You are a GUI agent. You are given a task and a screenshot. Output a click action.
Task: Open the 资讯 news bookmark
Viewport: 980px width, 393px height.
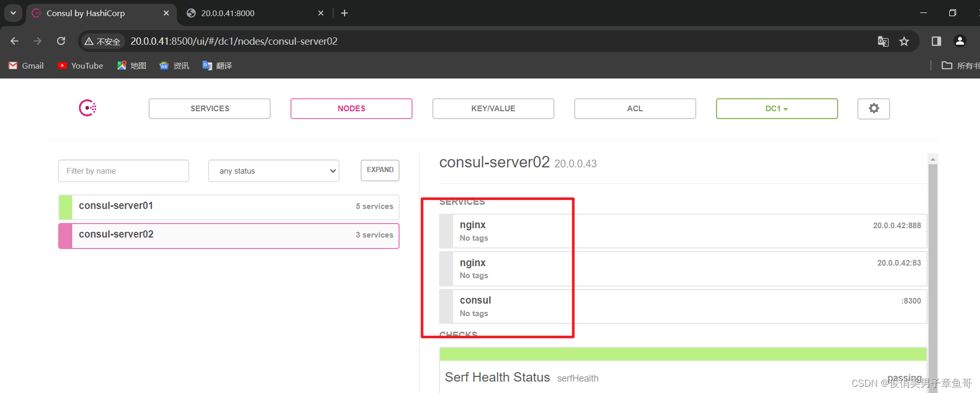174,65
